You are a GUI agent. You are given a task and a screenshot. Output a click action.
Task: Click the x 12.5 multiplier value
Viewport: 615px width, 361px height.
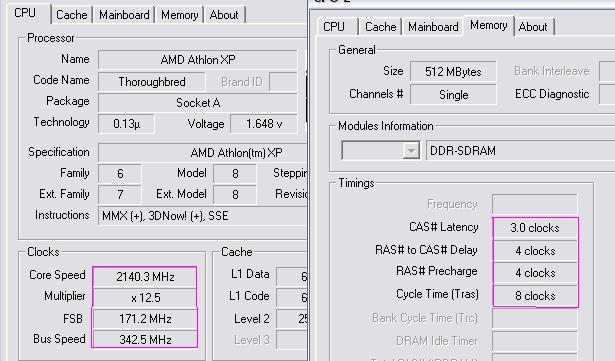pyautogui.click(x=145, y=298)
